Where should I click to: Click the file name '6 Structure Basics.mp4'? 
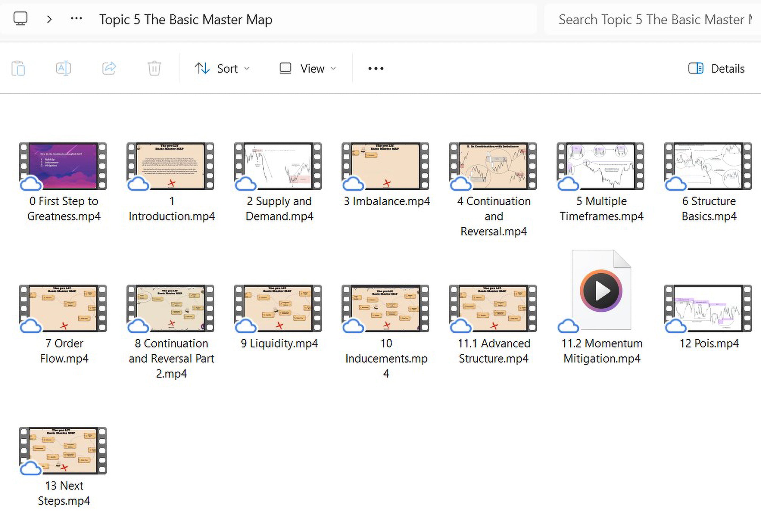point(709,209)
